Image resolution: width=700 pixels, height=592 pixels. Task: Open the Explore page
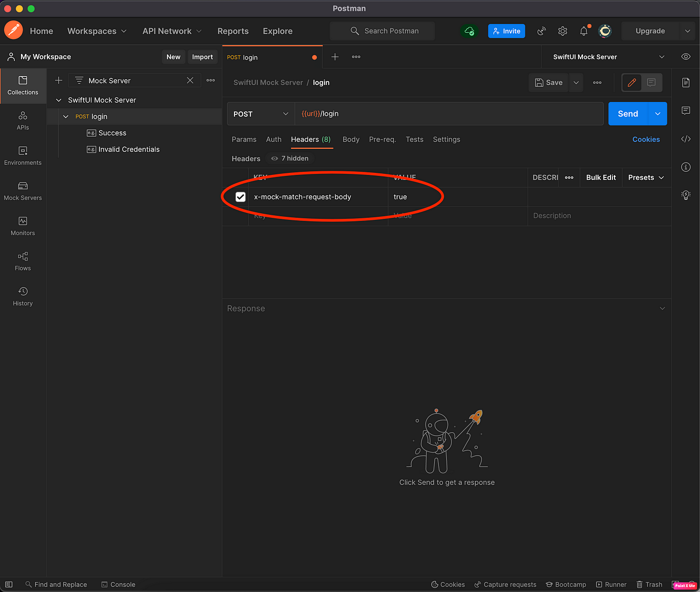[277, 31]
